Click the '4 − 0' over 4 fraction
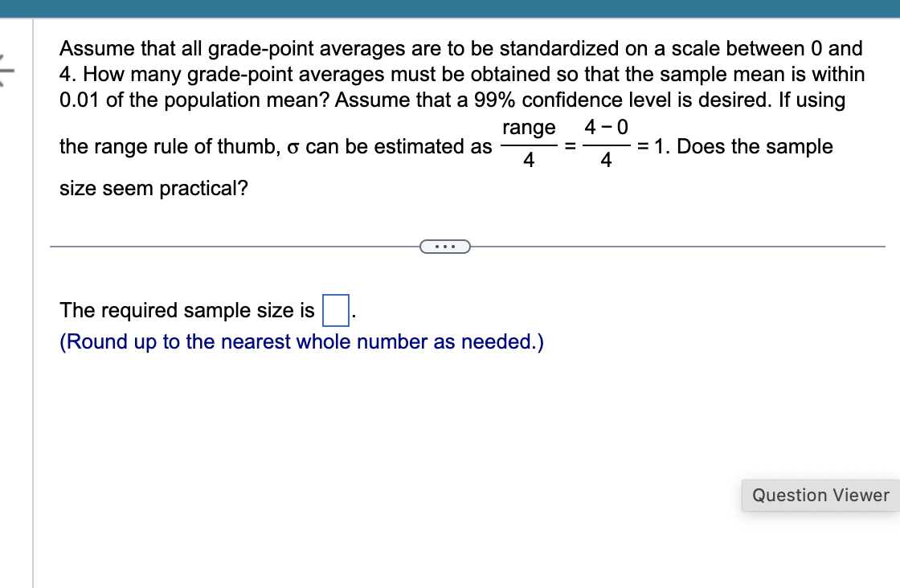This screenshot has width=900, height=588. point(606,144)
